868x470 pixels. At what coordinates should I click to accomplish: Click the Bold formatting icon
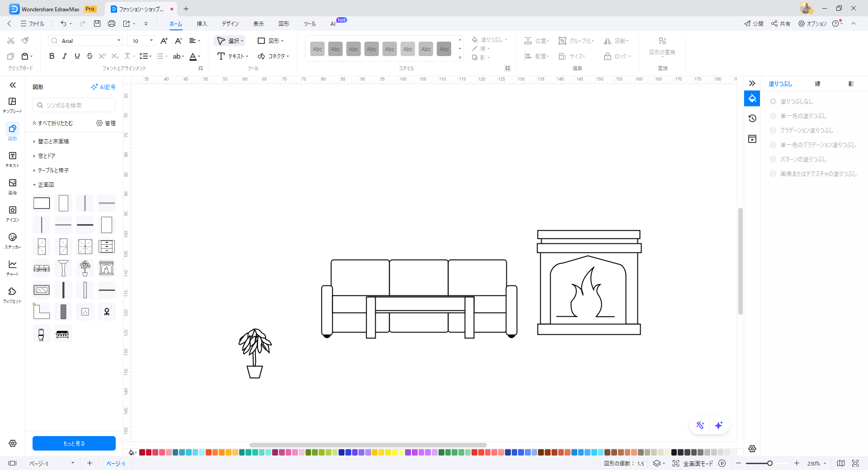tap(52, 56)
